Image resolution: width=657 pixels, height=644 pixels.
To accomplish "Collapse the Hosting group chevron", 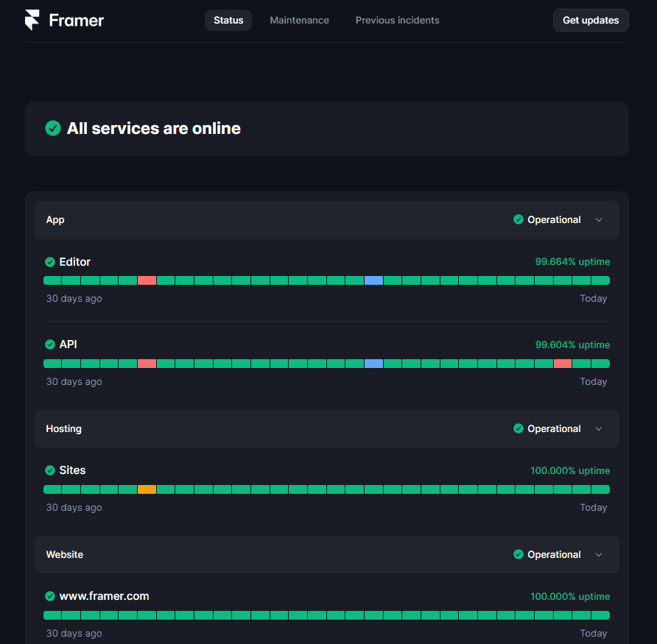I will 599,429.
